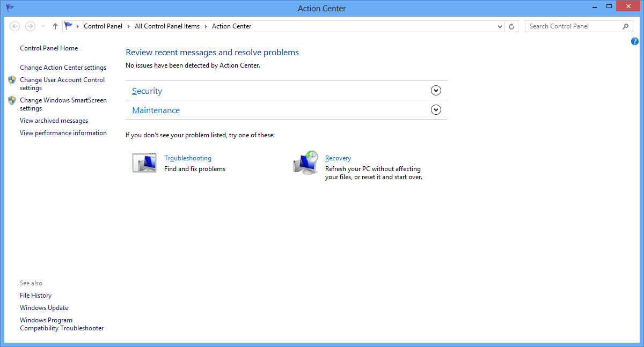Click the Recovery computer icon

[305, 163]
